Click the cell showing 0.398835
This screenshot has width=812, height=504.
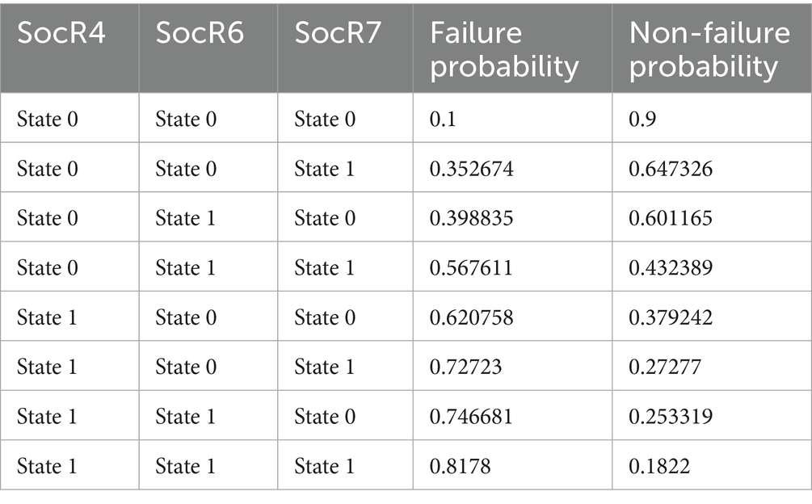[470, 219]
